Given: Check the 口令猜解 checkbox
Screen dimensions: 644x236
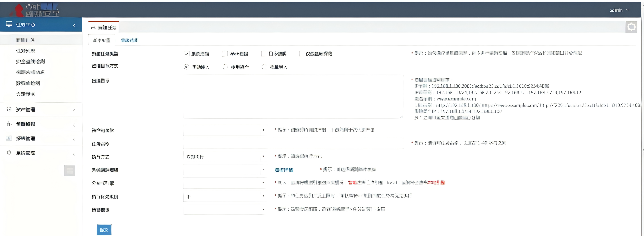Looking at the screenshot, I should coord(264,54).
